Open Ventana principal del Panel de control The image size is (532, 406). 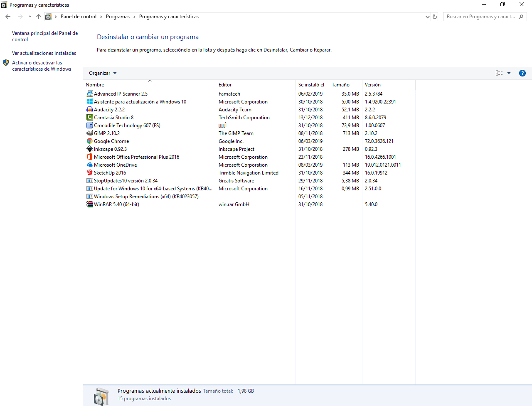45,36
